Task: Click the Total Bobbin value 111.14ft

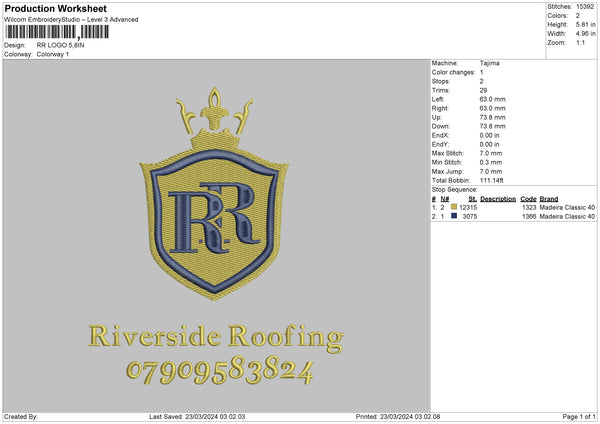Action: coord(491,180)
